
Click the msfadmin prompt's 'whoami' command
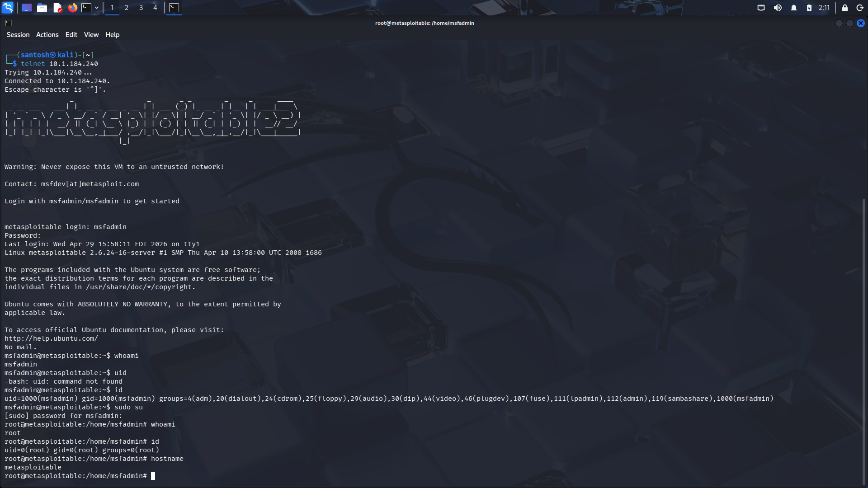click(x=126, y=356)
